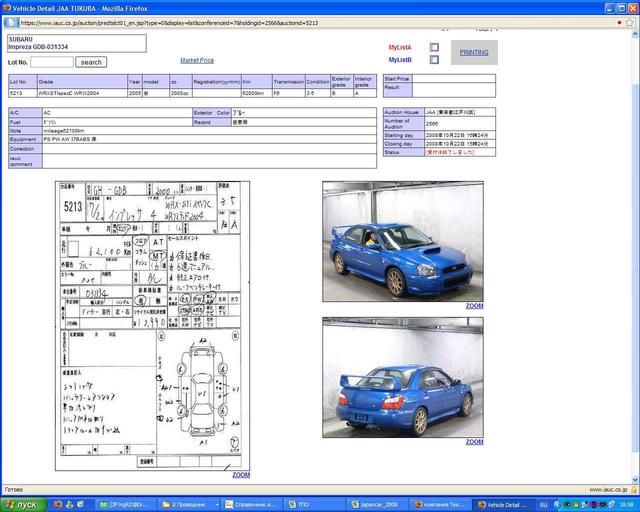
Task: Click the 'www.iauc.co.jp' domain in status bar
Action: [608, 490]
